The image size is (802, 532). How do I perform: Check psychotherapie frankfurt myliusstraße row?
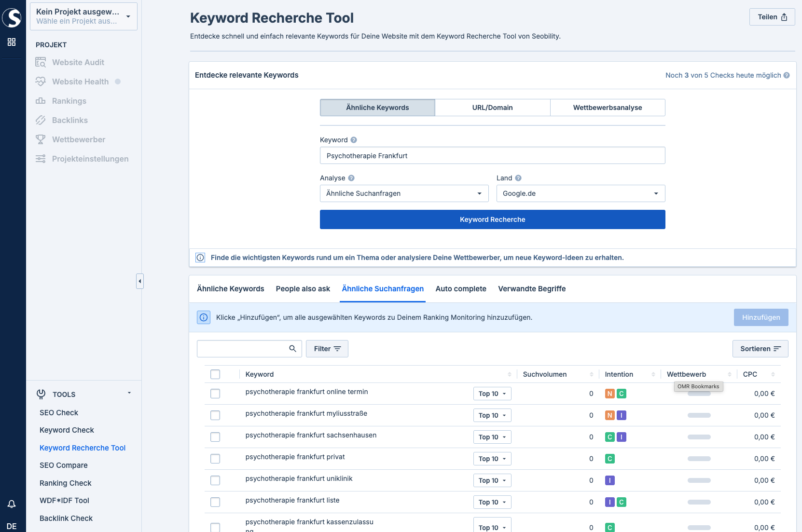pyautogui.click(x=215, y=415)
